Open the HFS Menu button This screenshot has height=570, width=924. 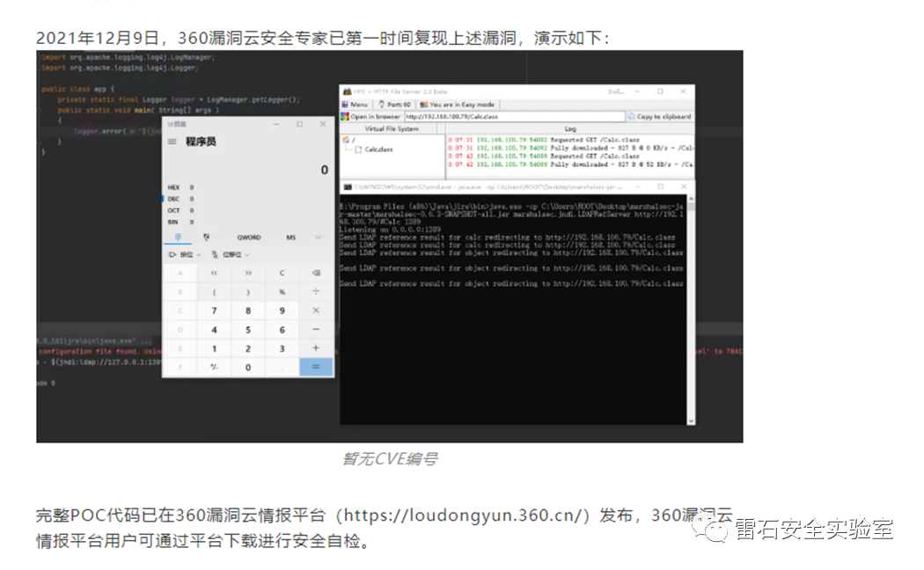tap(354, 104)
